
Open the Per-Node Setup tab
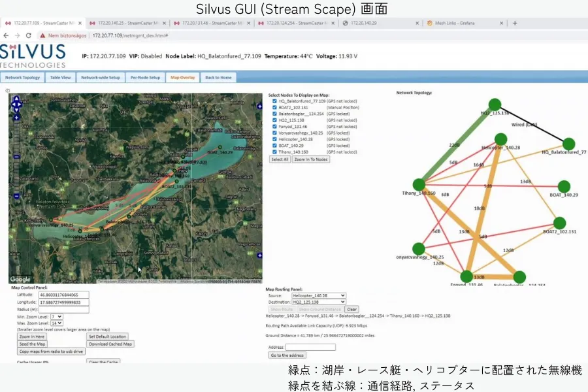click(145, 78)
